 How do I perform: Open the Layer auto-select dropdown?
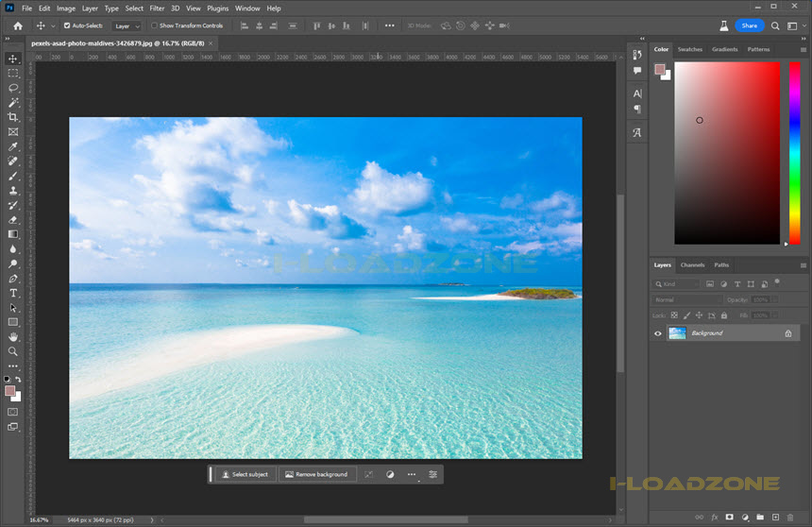click(127, 25)
